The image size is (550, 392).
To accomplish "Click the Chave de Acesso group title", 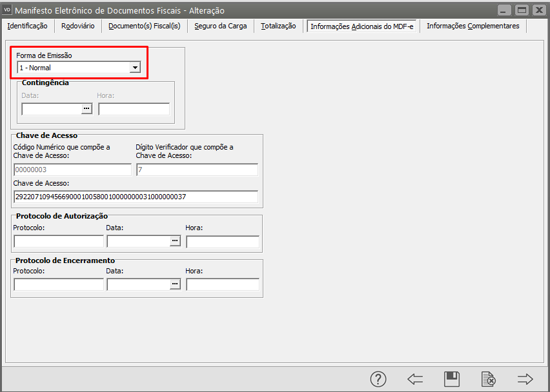I will coord(46,135).
